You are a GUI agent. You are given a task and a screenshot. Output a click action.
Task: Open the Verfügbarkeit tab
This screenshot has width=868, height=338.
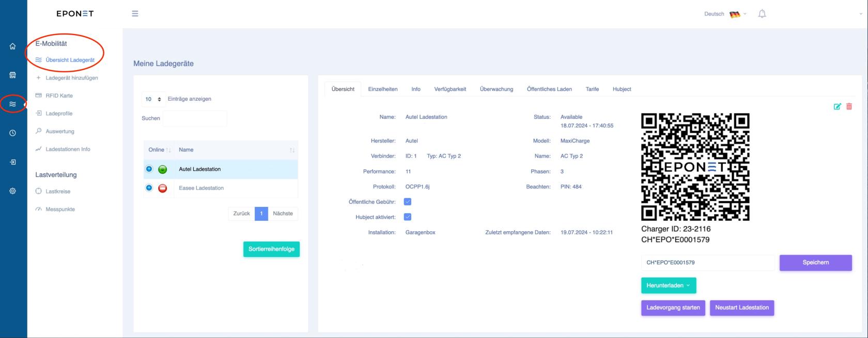[450, 89]
